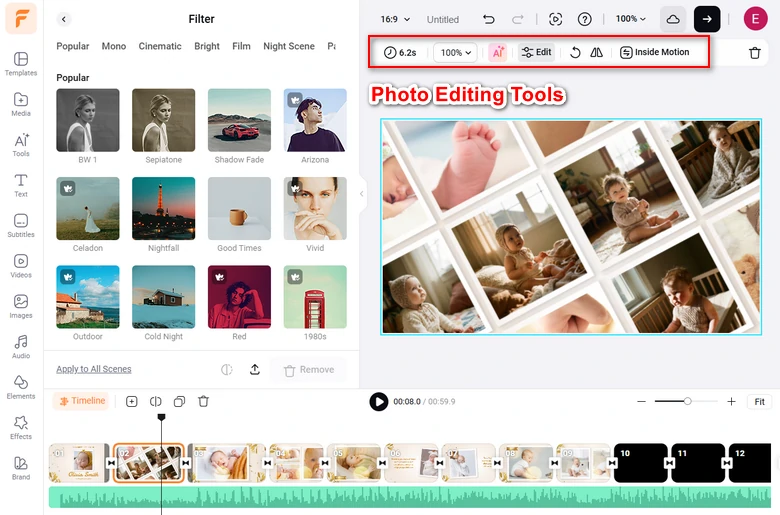780x515 pixels.
Task: Expand the 16:9 aspect ratio dropdown
Action: tap(395, 19)
